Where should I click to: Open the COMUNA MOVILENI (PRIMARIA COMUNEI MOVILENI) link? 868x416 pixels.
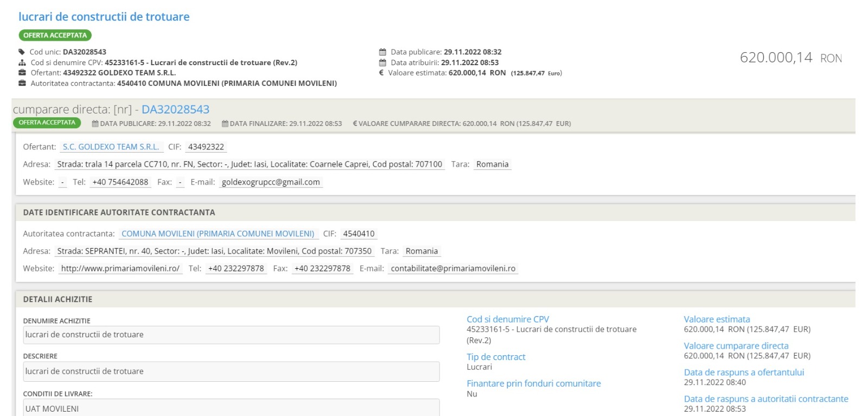coord(218,234)
